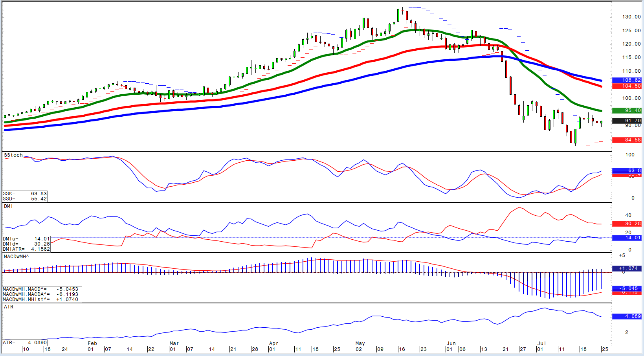This screenshot has height=356, width=644.
Task: Click the 23 date label on time axis
Action: (x=423, y=349)
